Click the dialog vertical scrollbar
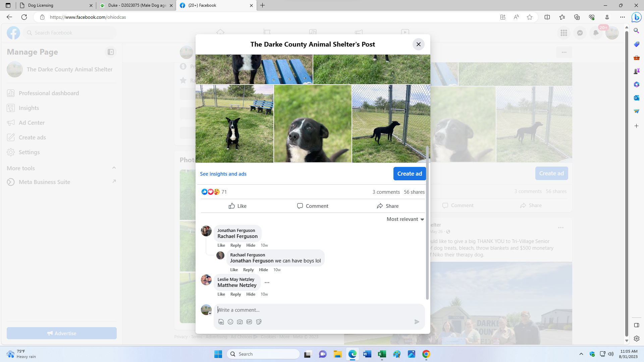The height and width of the screenshot is (362, 644). click(427, 221)
